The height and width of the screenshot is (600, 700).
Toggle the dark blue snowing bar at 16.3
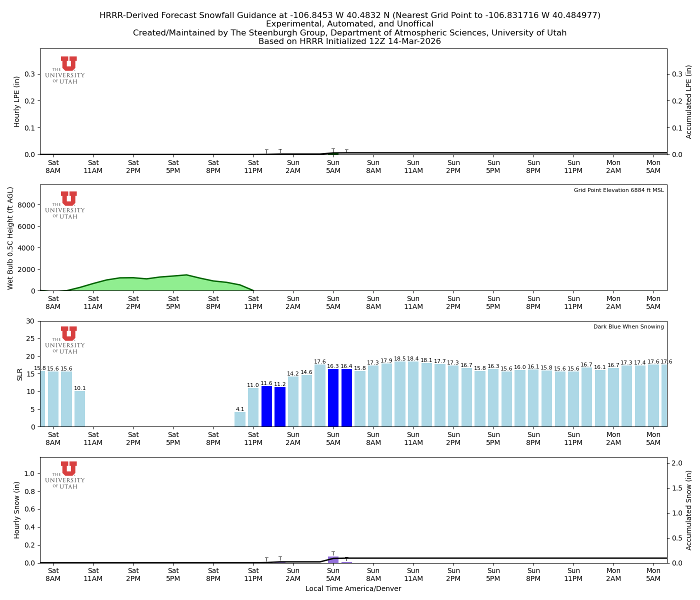point(334,397)
